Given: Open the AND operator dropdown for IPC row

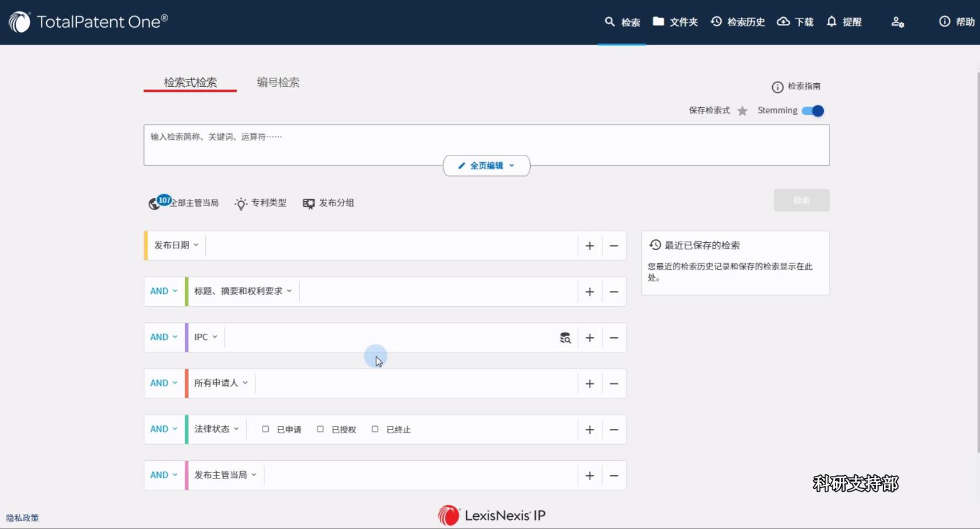Looking at the screenshot, I should tap(164, 337).
